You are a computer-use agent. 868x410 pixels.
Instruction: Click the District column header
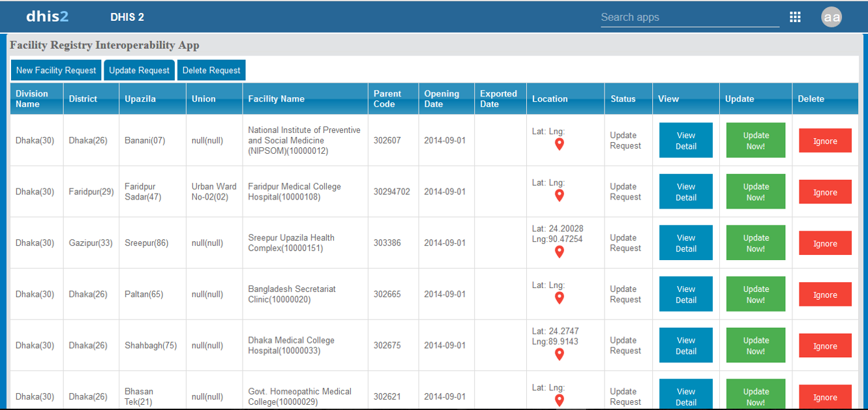coord(91,98)
